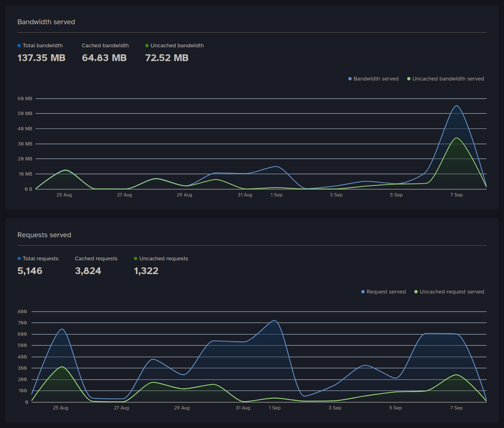The image size is (504, 428).
Task: Select the 5,146 total requests value
Action: point(30,271)
